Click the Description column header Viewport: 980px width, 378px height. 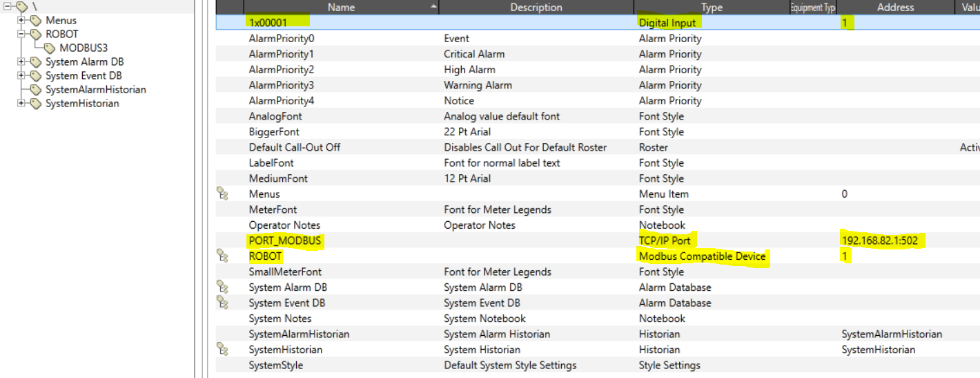[536, 8]
